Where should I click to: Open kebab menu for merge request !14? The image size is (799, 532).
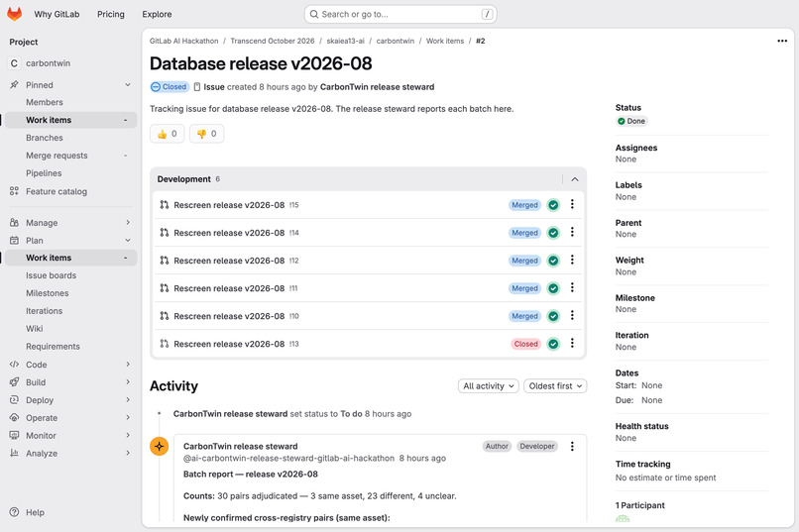click(x=572, y=232)
